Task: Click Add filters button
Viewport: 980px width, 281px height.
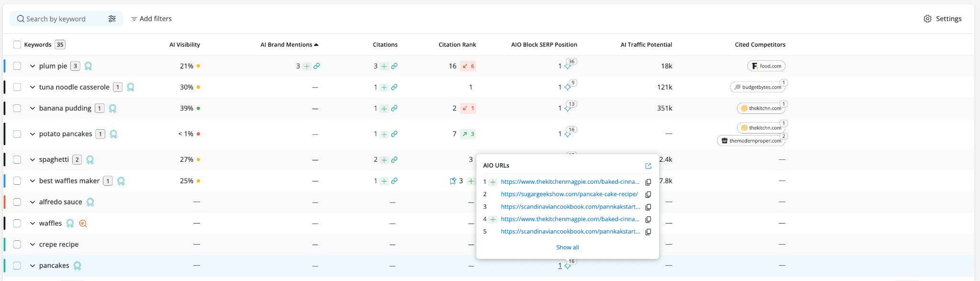Action: [x=151, y=19]
